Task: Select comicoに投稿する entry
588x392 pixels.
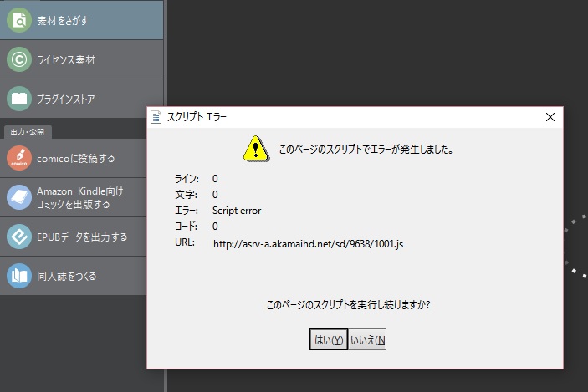Action: pyautogui.click(x=74, y=158)
